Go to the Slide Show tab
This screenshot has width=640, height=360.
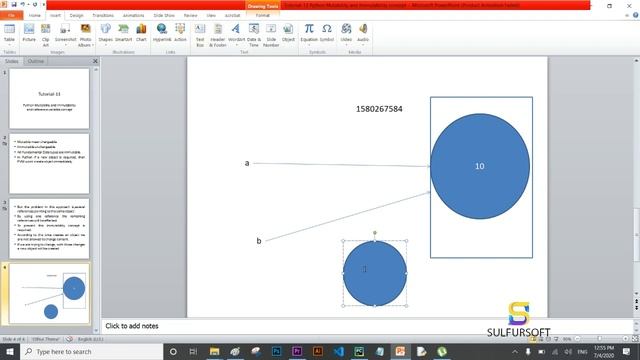point(164,15)
